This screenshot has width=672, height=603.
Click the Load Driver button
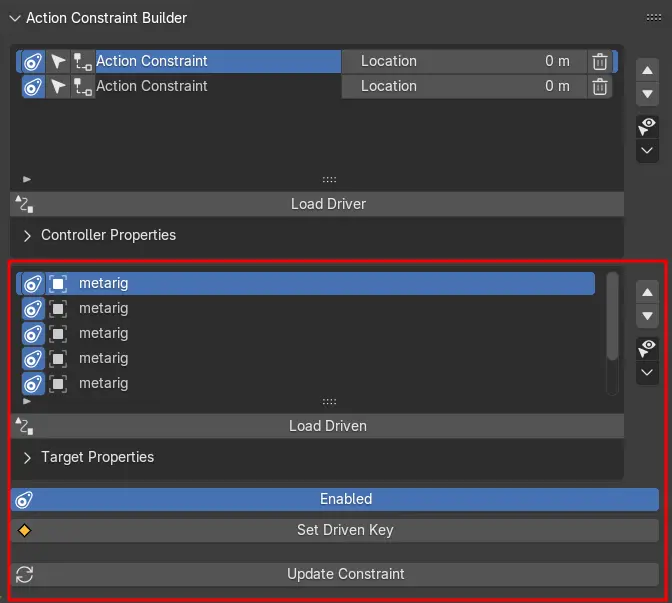pos(317,204)
